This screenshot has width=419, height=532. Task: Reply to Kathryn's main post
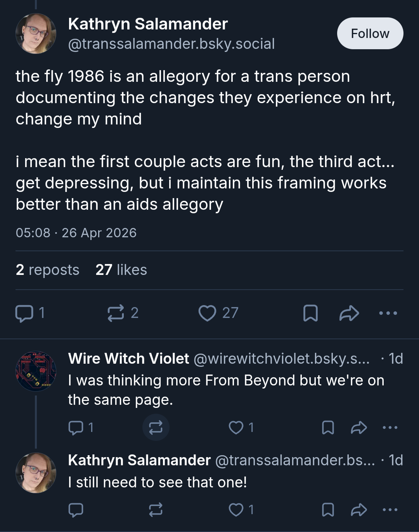pyautogui.click(x=30, y=313)
